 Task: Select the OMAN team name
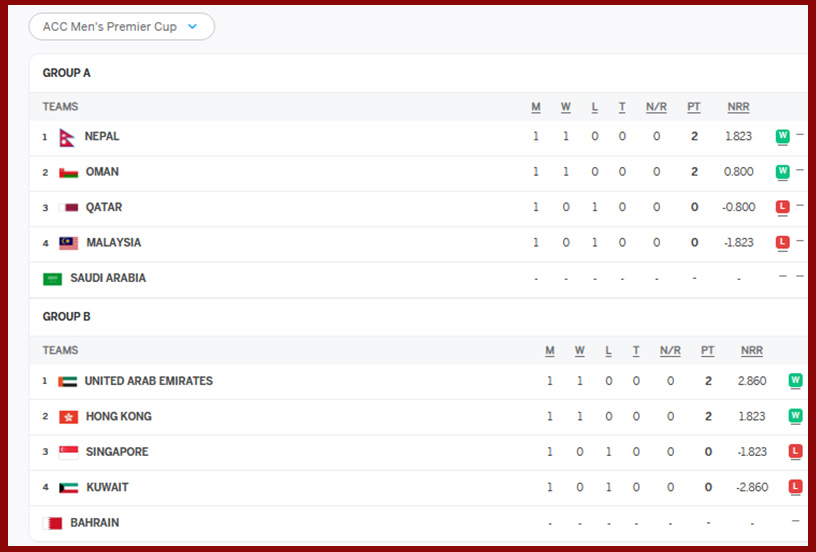tap(102, 172)
